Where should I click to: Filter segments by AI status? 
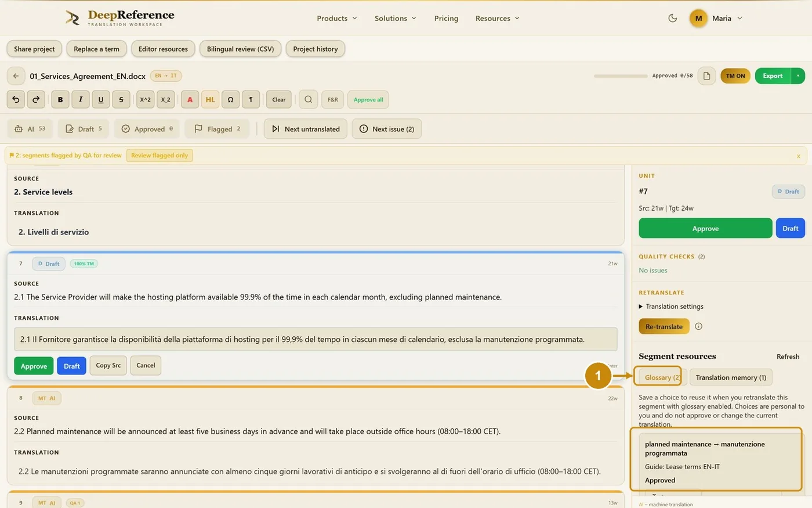30,129
